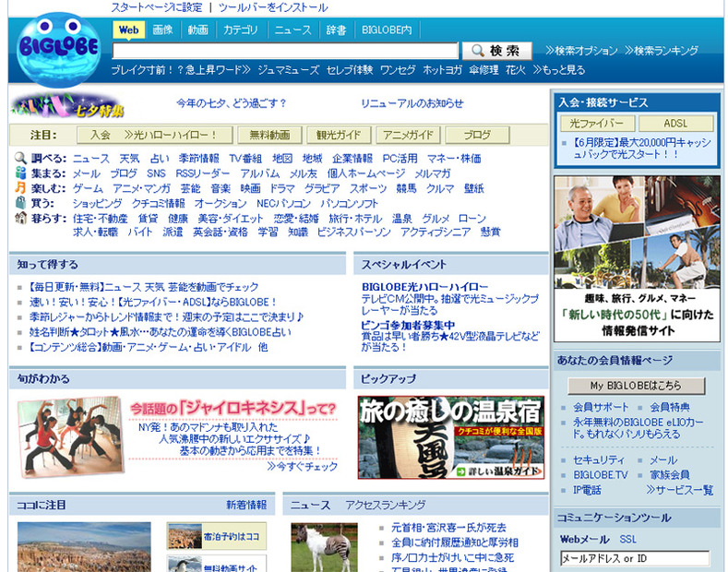Focus the メールアドレス or ID field
Image resolution: width=728 pixels, height=572 pixels.
tap(635, 558)
